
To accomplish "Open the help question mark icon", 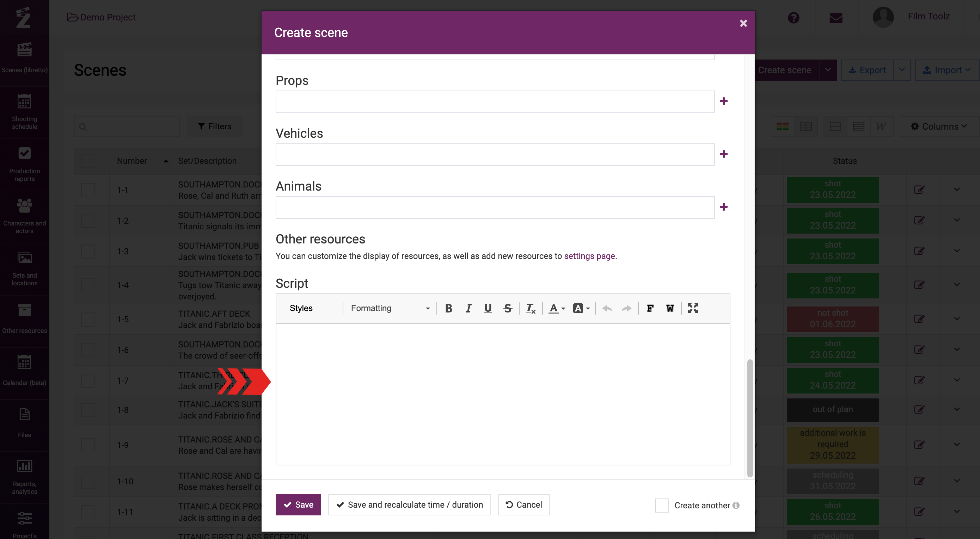I will (793, 18).
